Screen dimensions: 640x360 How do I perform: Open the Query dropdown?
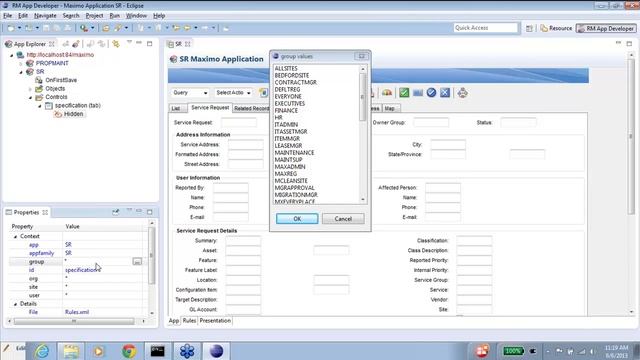pos(190,93)
